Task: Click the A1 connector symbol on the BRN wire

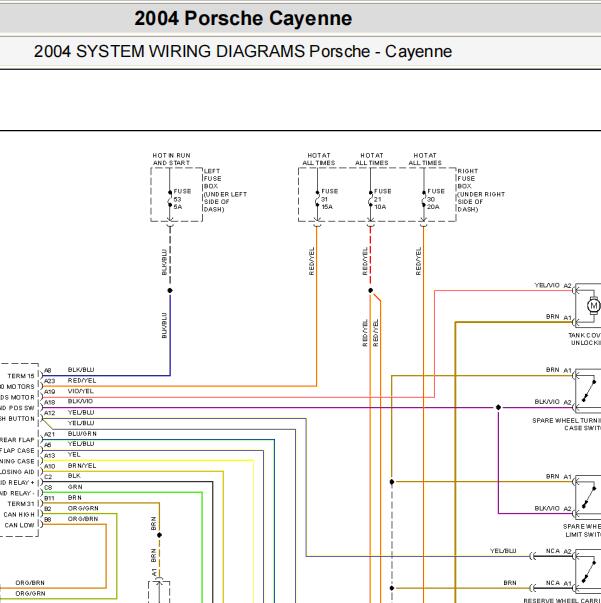Action: (159, 580)
